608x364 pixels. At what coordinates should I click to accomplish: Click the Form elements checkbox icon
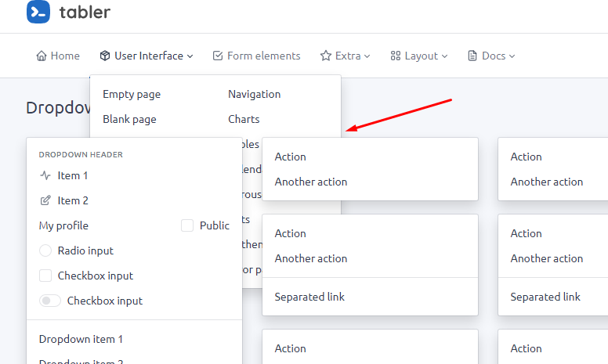tap(218, 56)
